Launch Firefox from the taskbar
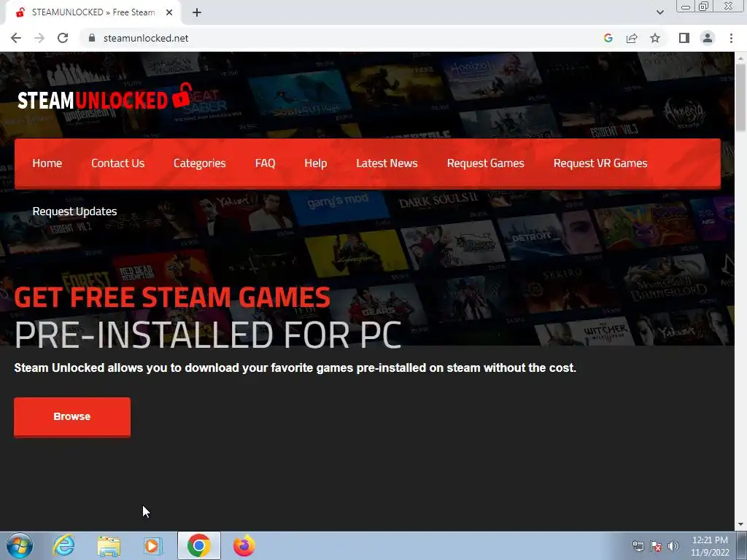This screenshot has width=747, height=560. click(244, 545)
